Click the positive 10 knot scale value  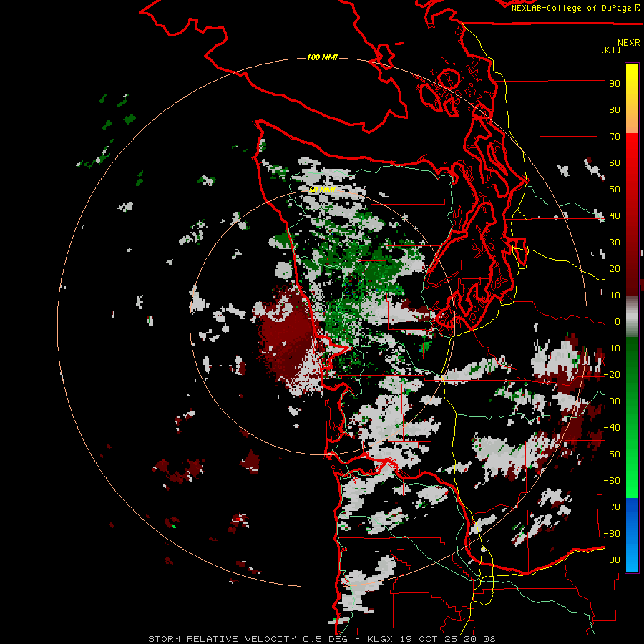(615, 296)
